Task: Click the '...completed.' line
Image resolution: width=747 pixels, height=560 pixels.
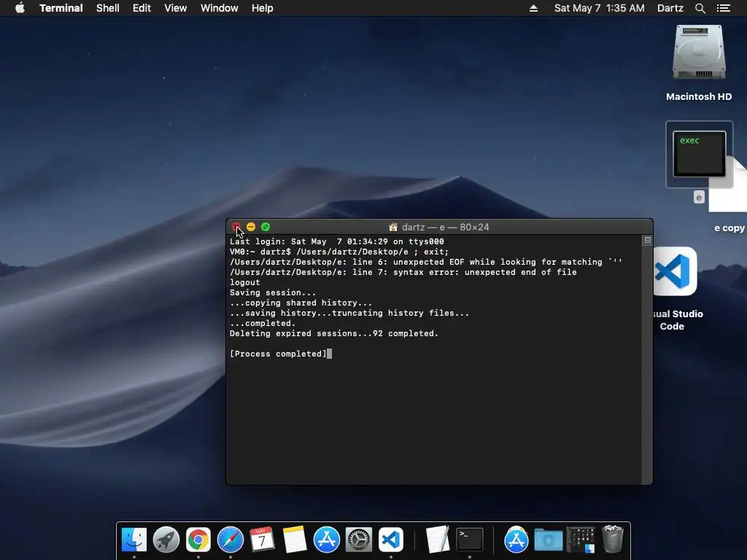Action: [x=263, y=323]
